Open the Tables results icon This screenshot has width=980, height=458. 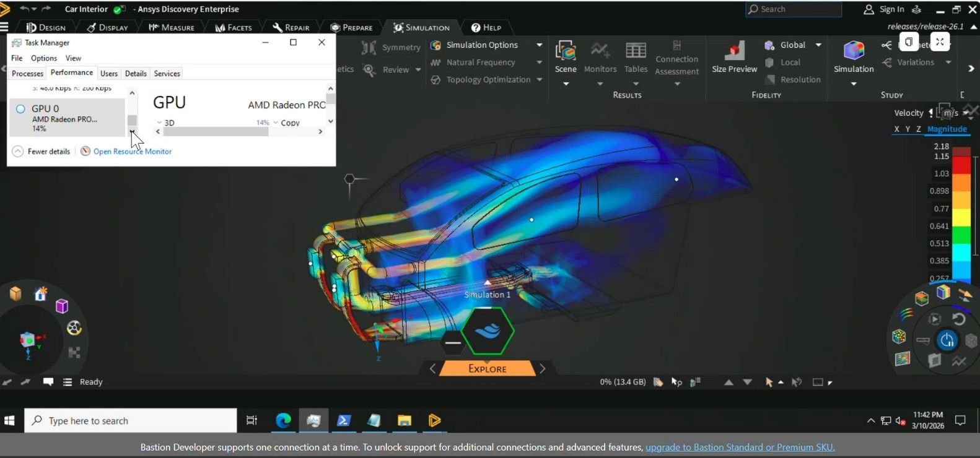tap(636, 51)
